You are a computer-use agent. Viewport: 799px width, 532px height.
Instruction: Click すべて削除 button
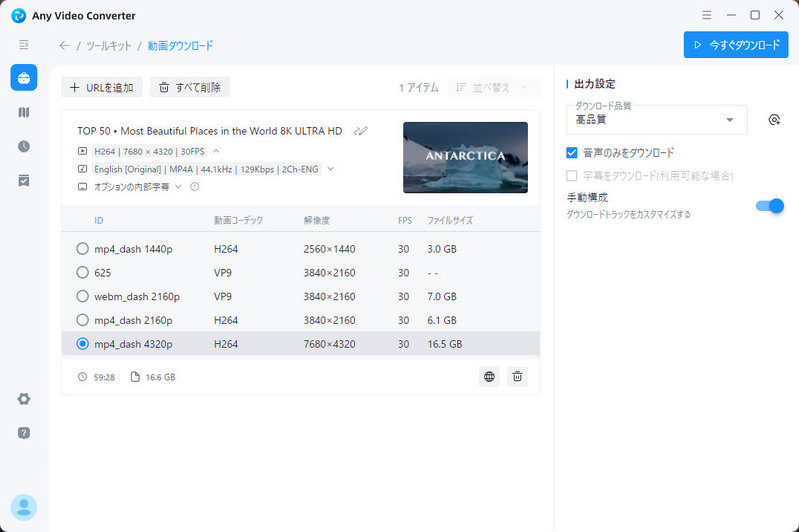(190, 87)
